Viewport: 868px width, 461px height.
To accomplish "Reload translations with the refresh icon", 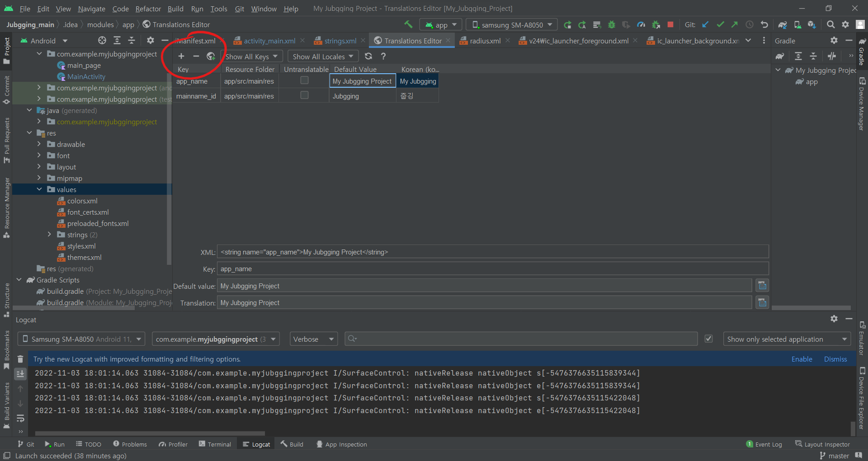I will (x=368, y=56).
